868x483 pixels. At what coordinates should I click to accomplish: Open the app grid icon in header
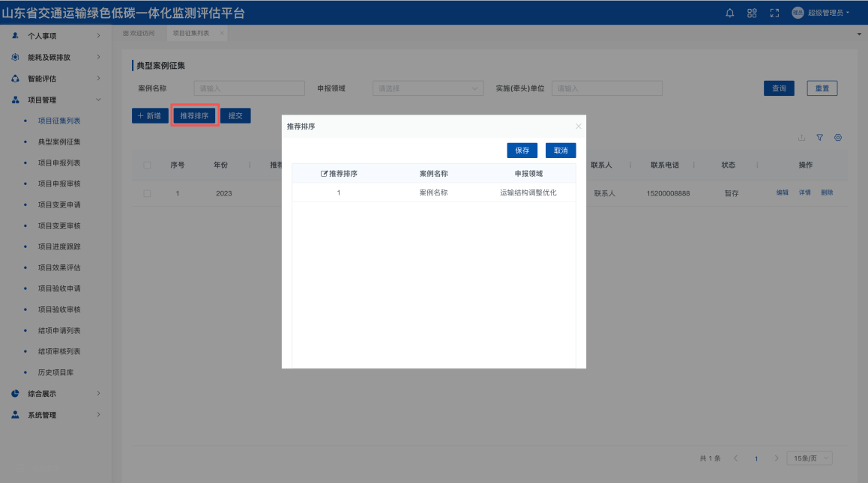[752, 13]
